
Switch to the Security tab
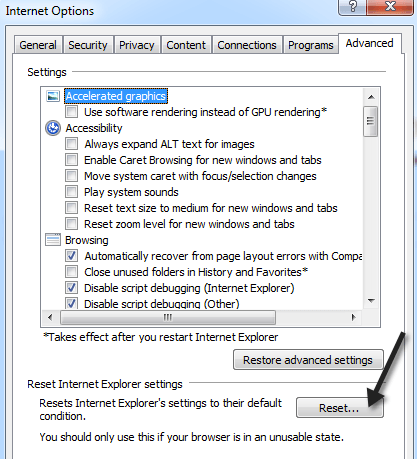(88, 45)
